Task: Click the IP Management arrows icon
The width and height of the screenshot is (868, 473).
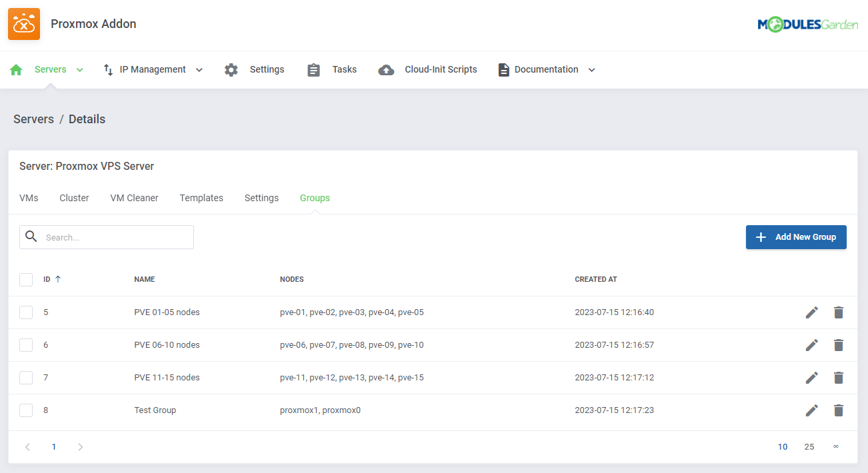Action: click(108, 70)
